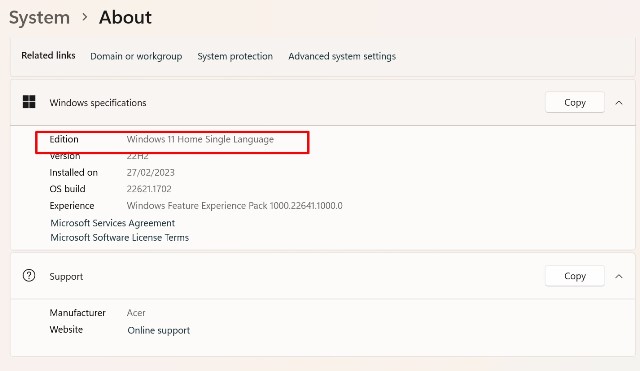Open Domain or workgroup link

(x=136, y=56)
